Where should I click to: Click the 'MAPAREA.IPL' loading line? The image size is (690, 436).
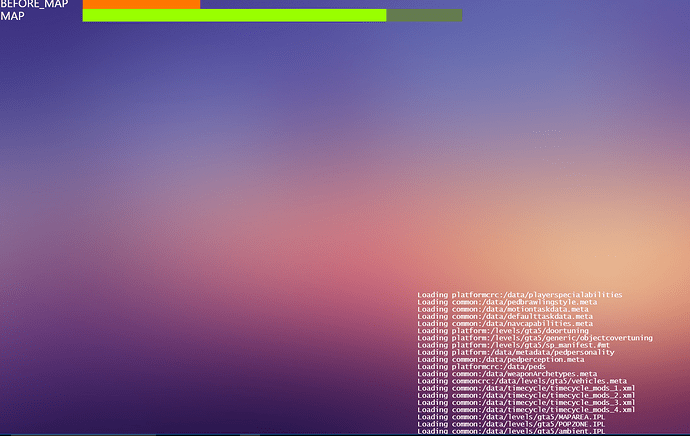coord(511,417)
